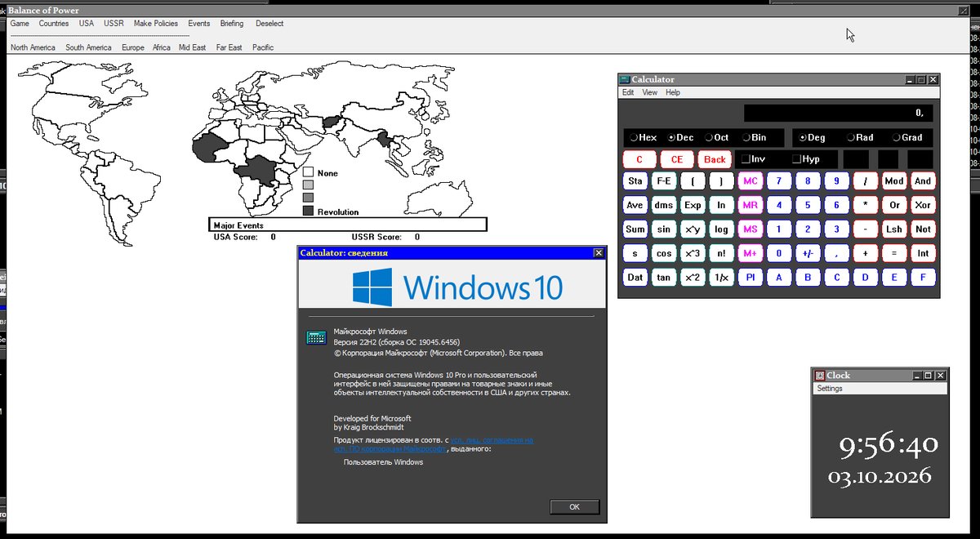Click OK in the Calculator about dialog
Image resolution: width=980 pixels, height=539 pixels.
[574, 507]
